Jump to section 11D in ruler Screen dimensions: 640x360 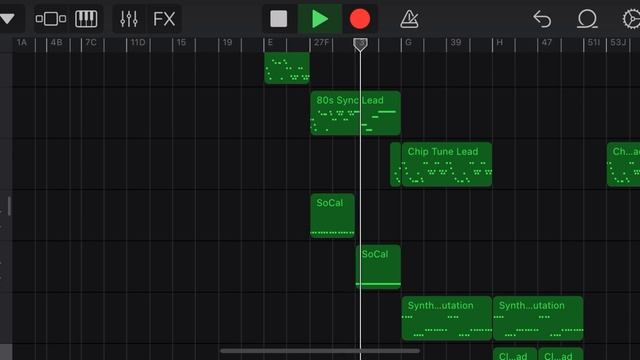coord(138,42)
